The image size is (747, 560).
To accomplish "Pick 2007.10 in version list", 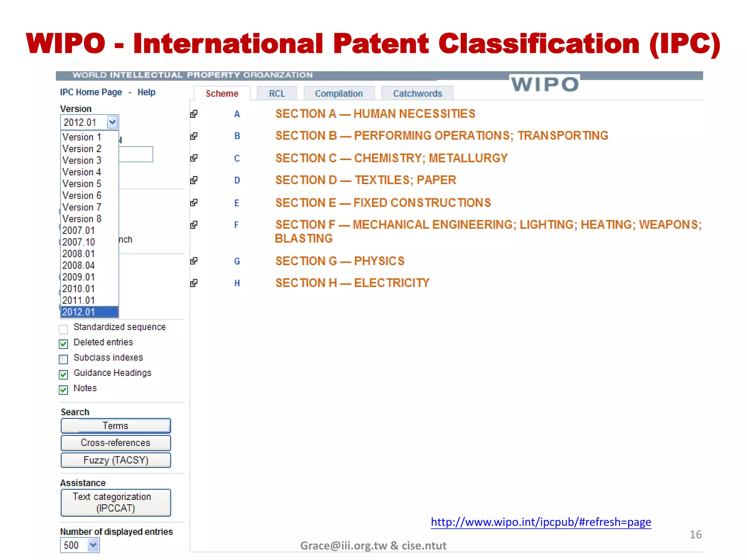I will click(x=89, y=242).
